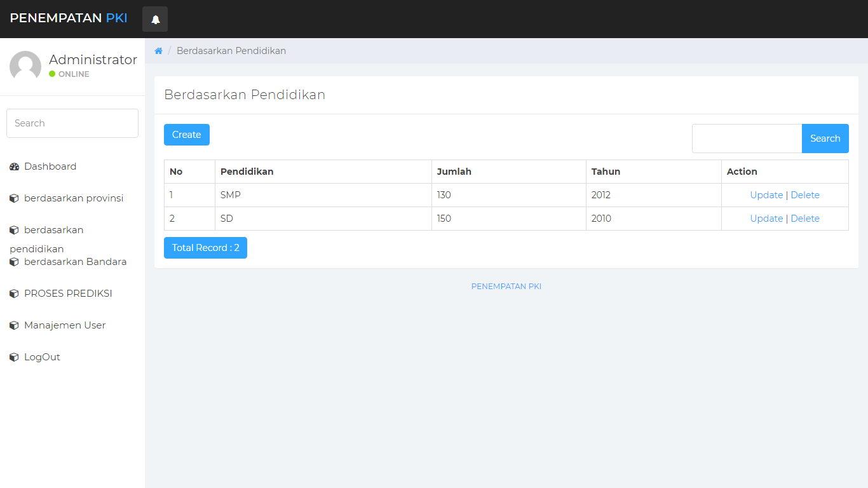The image size is (868, 488).
Task: Click the home icon in breadcrumb
Action: tap(159, 51)
